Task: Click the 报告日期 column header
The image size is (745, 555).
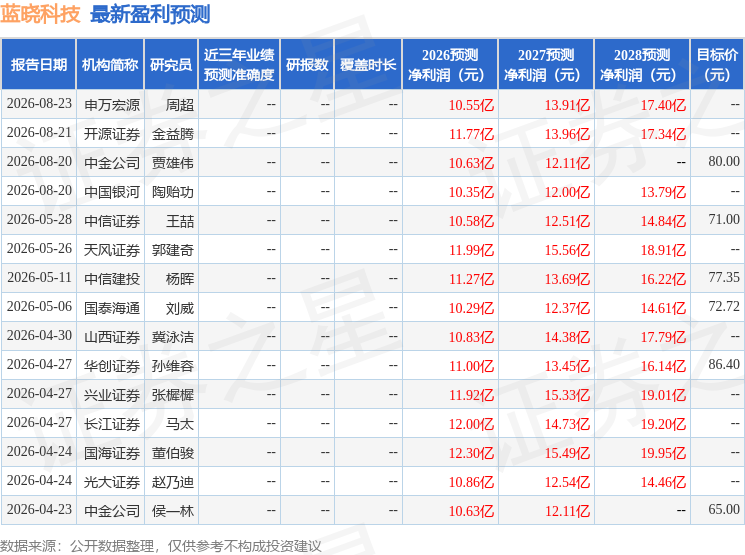Action: (x=38, y=65)
